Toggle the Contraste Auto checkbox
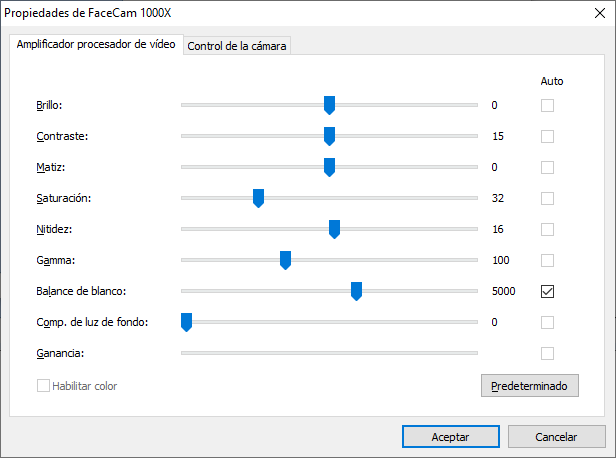Screen dimensions: 616x458 tap(547, 136)
